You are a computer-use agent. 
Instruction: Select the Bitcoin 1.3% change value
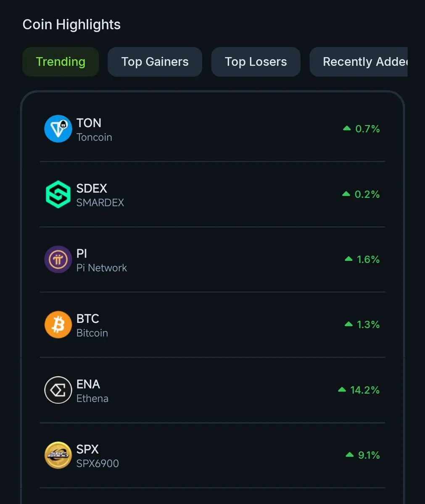click(x=368, y=325)
